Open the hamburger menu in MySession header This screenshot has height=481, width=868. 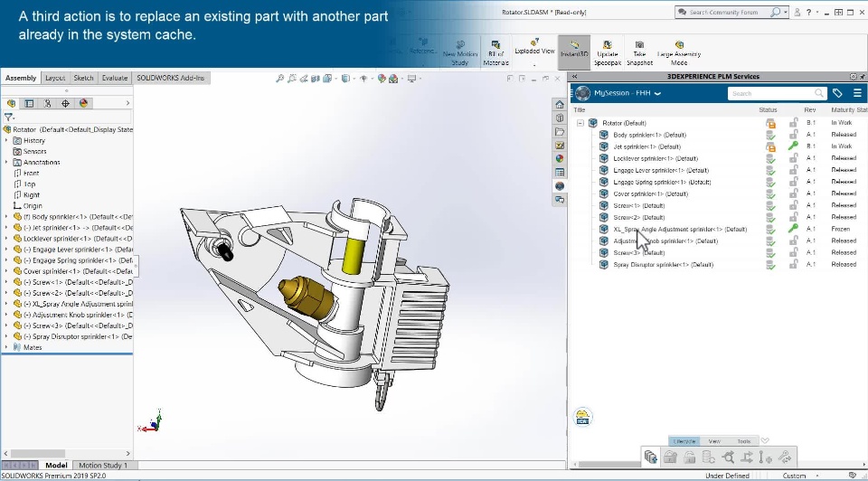857,93
